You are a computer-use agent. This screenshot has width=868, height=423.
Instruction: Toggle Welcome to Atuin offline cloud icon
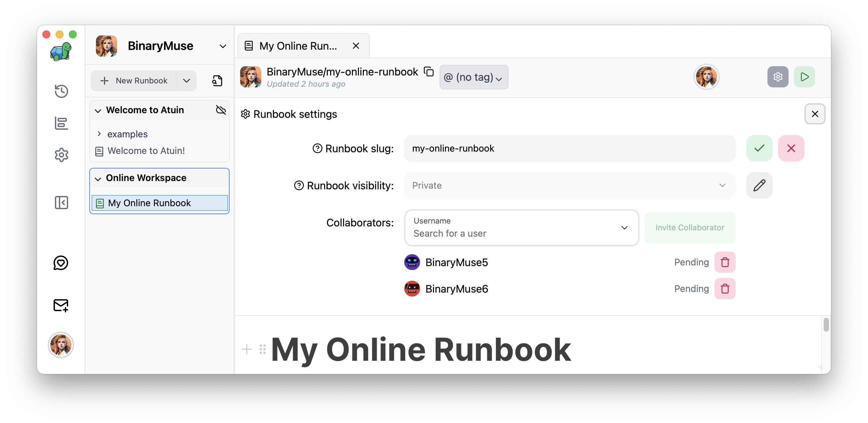coord(221,110)
